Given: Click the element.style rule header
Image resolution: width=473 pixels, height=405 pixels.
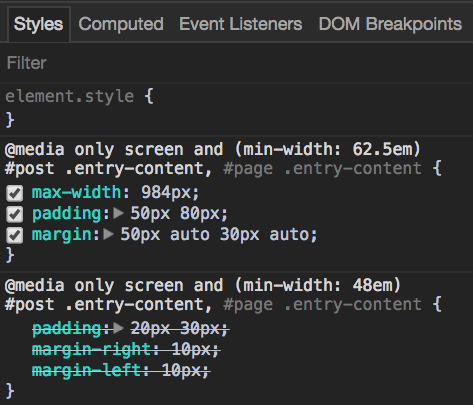Looking at the screenshot, I should tap(79, 97).
